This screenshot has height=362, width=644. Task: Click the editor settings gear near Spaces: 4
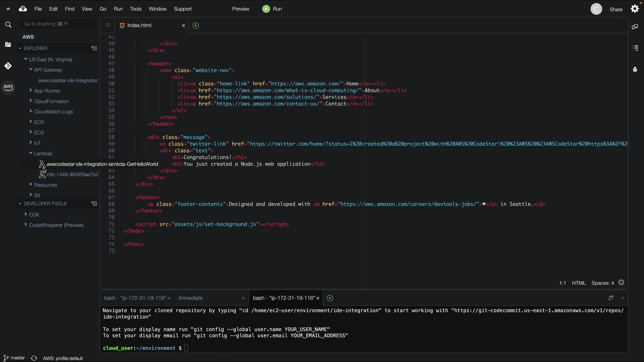tap(621, 283)
